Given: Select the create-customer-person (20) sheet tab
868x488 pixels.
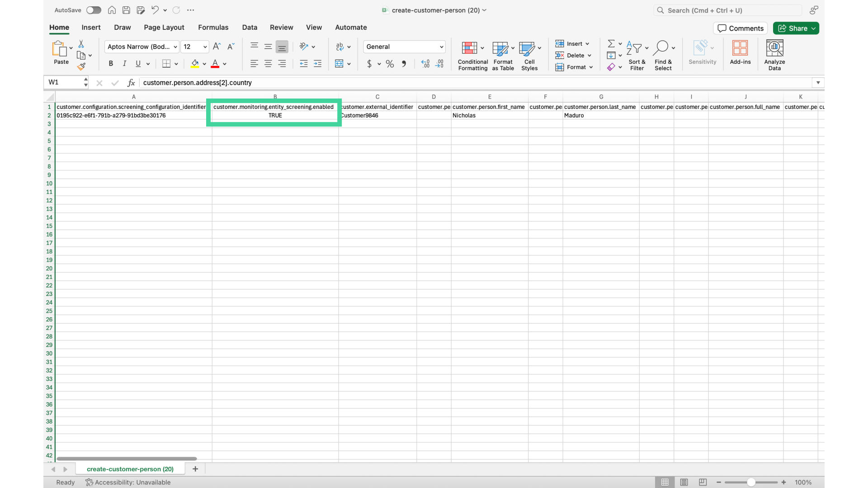Looking at the screenshot, I should tap(130, 469).
